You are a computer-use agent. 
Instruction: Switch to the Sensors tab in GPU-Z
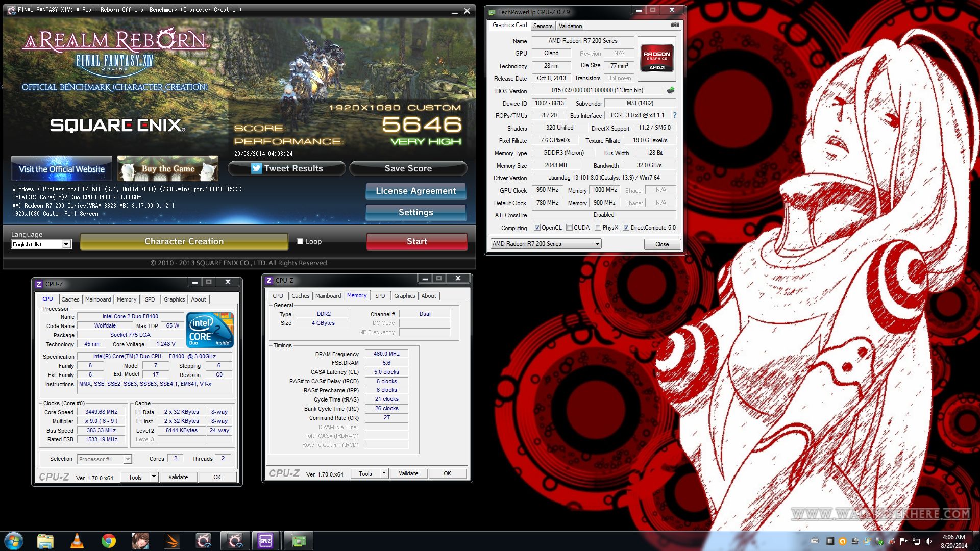click(x=543, y=26)
